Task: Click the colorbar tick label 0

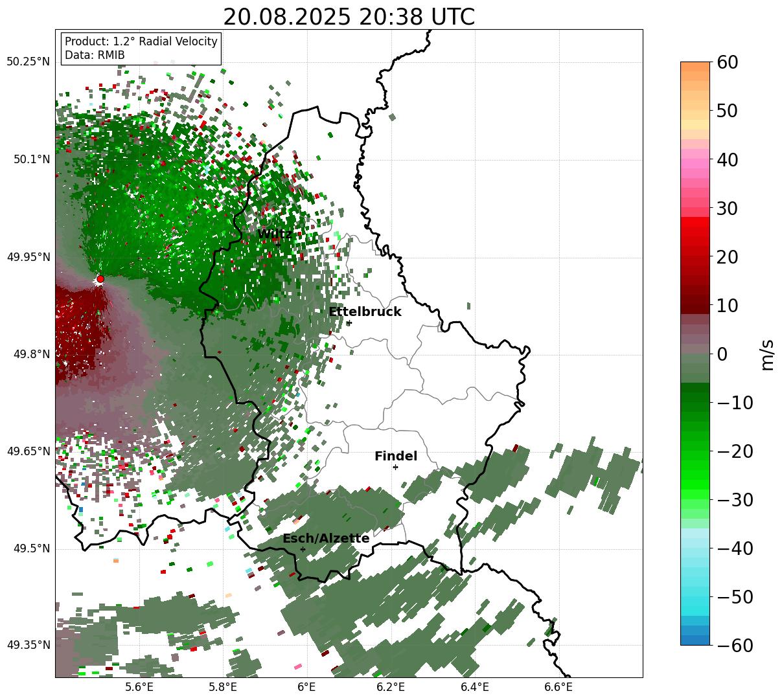Action: click(x=722, y=354)
